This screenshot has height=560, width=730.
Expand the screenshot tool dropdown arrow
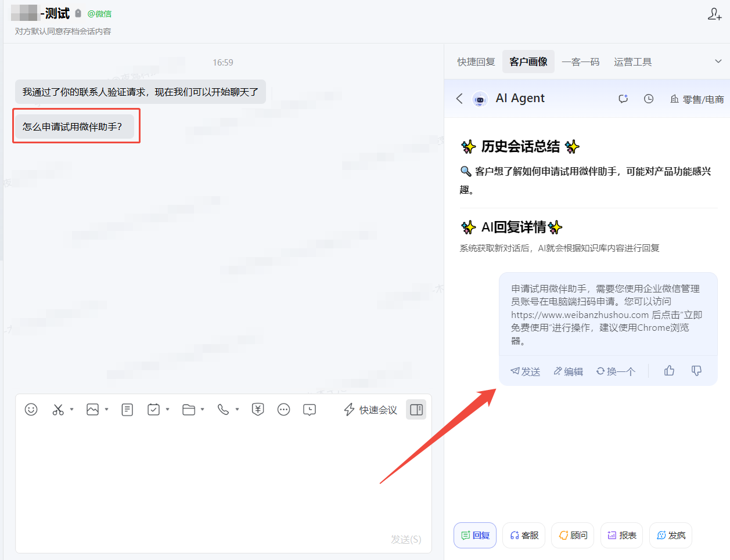72,410
